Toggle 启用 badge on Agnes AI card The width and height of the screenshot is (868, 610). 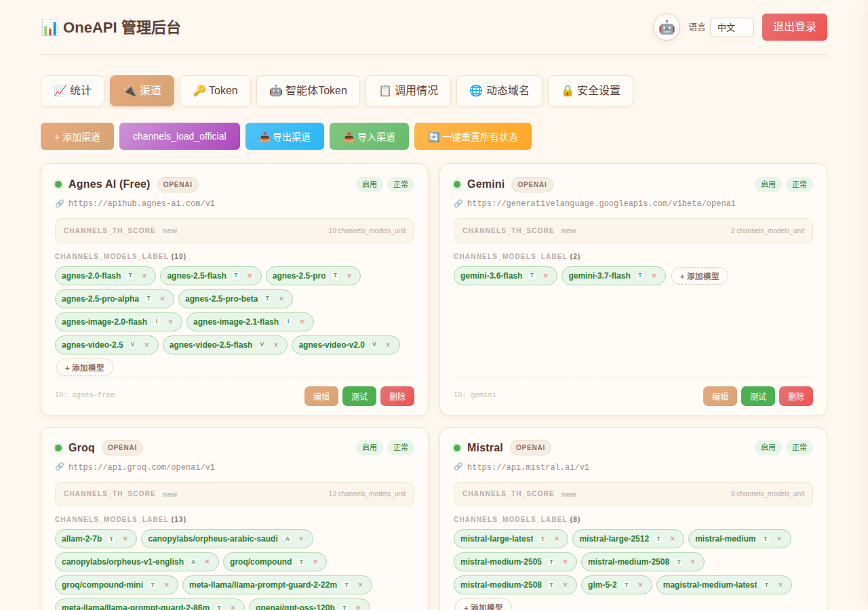point(370,184)
